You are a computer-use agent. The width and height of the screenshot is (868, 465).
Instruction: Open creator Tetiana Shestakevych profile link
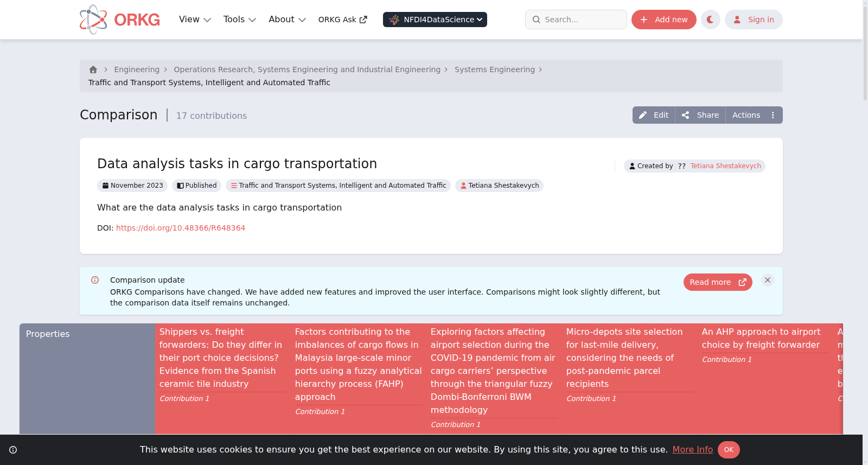tap(726, 166)
